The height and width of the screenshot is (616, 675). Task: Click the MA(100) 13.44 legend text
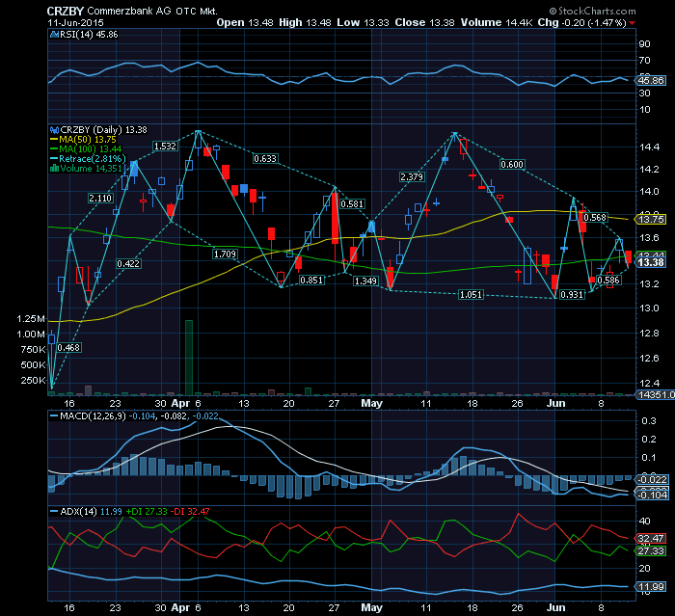coord(91,149)
